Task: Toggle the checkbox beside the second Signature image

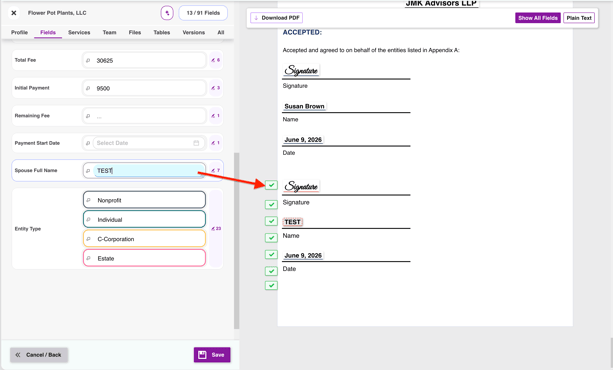Action: [x=271, y=185]
